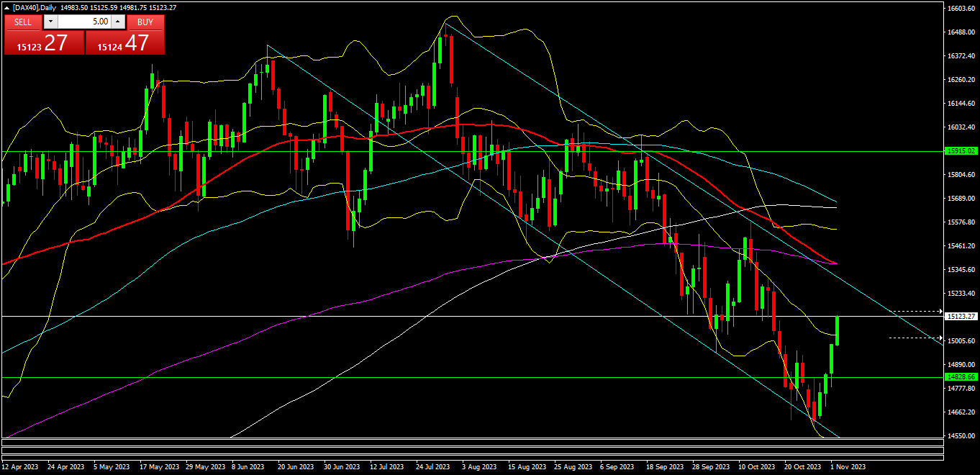Screen dimensions: 980x475
Task: Click the current price 15123.27 label
Action: [x=961, y=317]
